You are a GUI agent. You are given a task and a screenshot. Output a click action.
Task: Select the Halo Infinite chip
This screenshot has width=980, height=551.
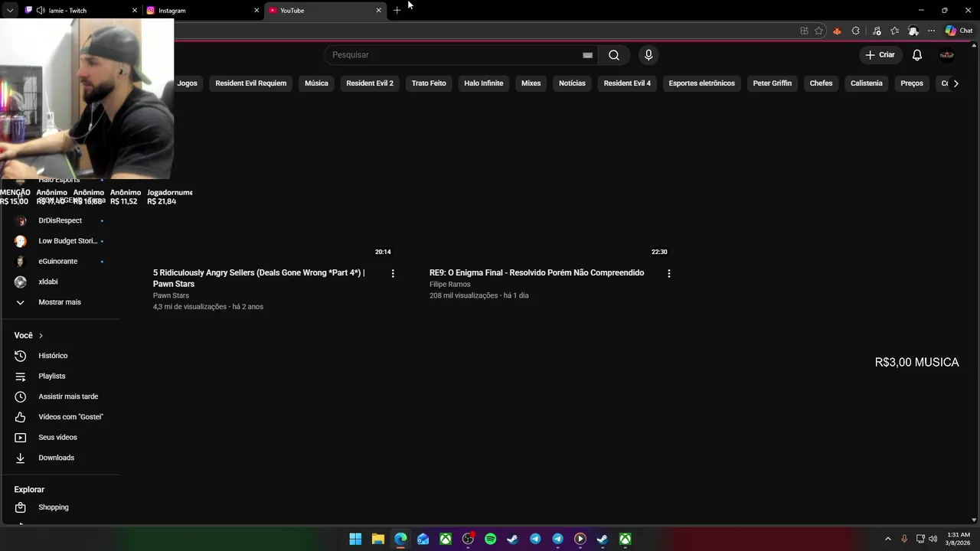pos(484,83)
